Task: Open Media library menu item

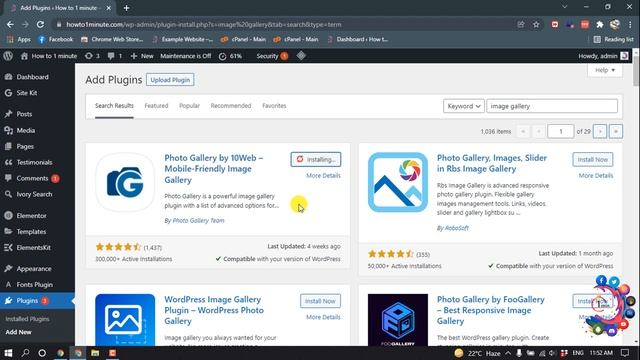Action: point(25,130)
